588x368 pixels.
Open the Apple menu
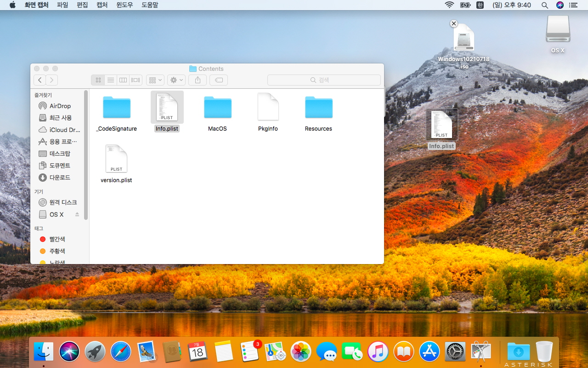click(x=12, y=5)
